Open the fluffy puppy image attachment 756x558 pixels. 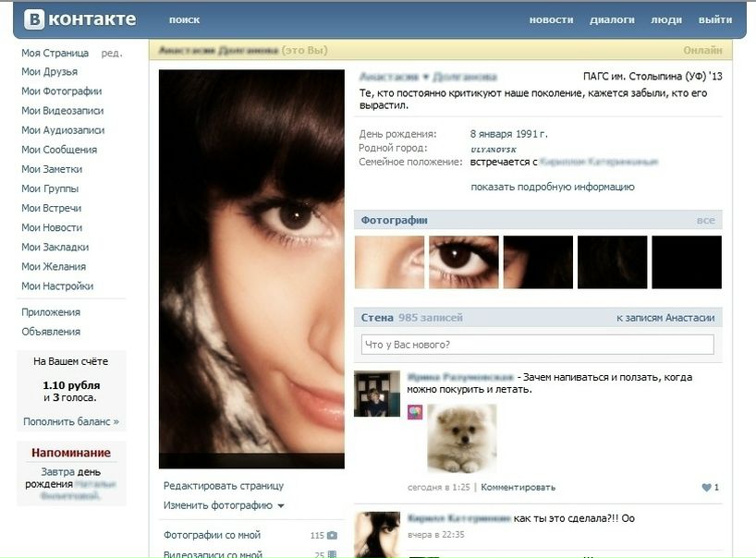coord(461,438)
